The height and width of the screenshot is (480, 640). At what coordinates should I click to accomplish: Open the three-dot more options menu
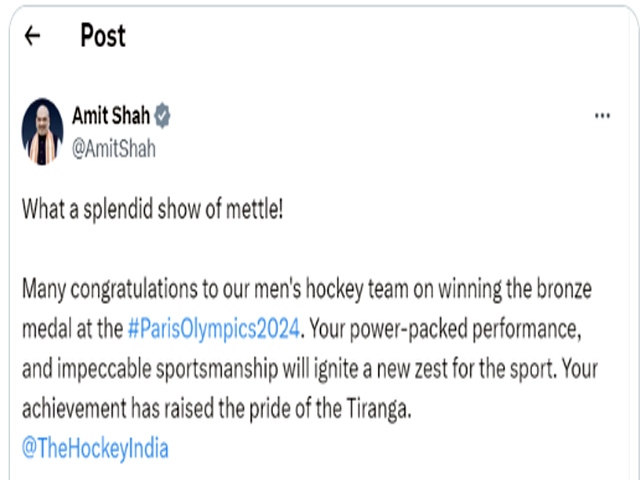pyautogui.click(x=602, y=116)
